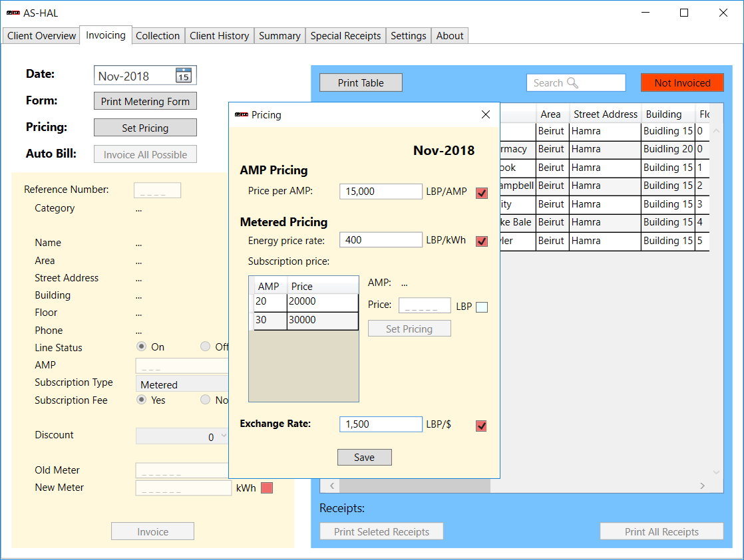Screen dimensions: 744x560
Task: Click the Price column header in Pricing
Action: pos(323,287)
